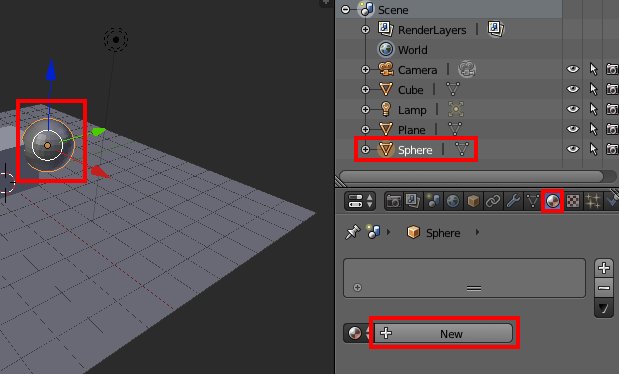Click the mesh data icon beside Sphere
The image size is (619, 374).
[462, 149]
